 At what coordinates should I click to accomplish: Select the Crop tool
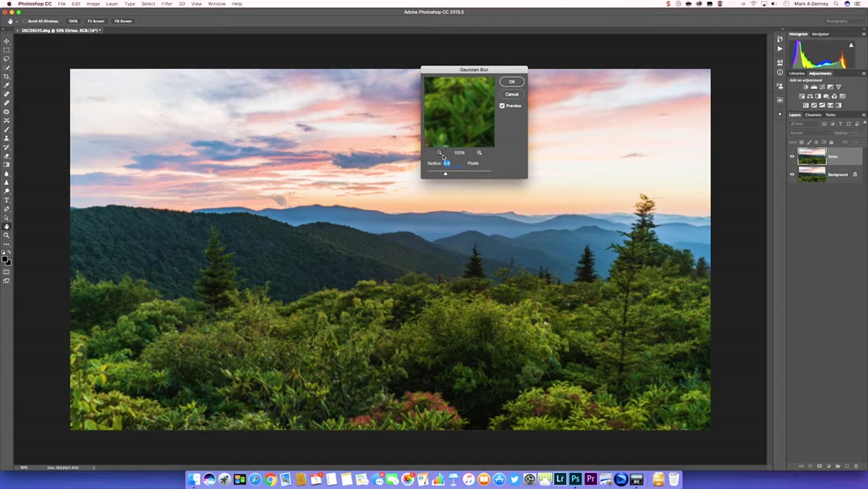pyautogui.click(x=7, y=76)
